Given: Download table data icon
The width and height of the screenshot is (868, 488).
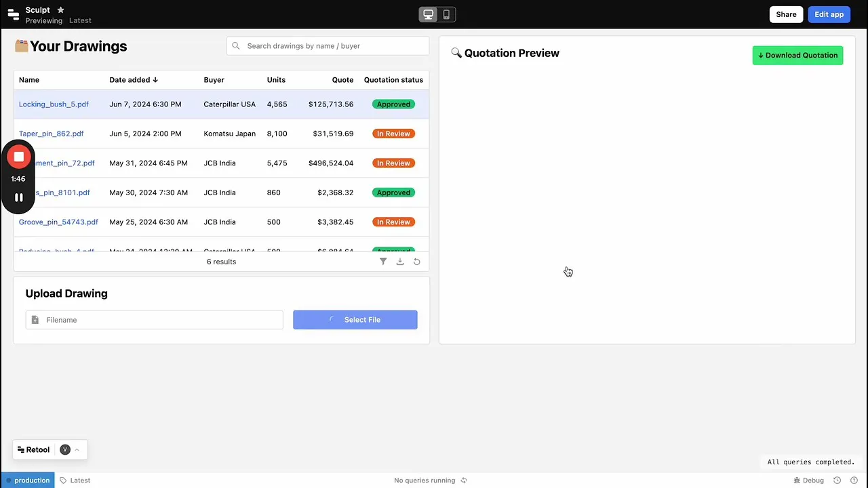Looking at the screenshot, I should point(400,262).
